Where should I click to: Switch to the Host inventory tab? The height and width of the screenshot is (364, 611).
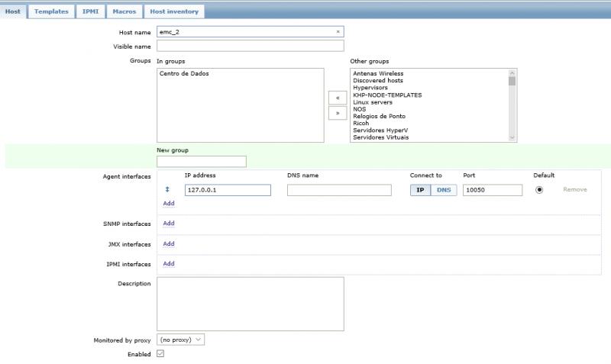pos(173,11)
